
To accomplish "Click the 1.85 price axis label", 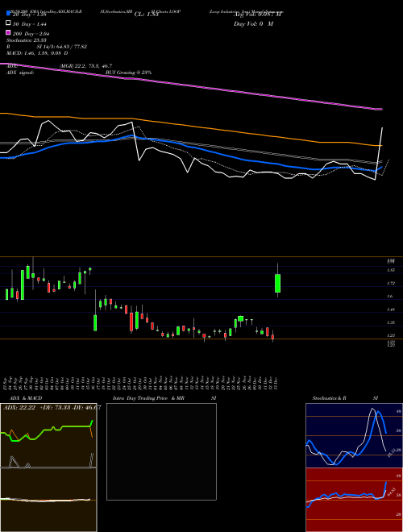I will click(x=390, y=270).
